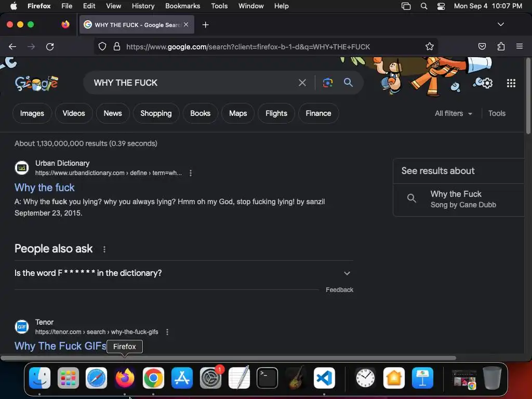Open Terminal from the dock
Screen dimensions: 532x399
[x=267, y=378]
